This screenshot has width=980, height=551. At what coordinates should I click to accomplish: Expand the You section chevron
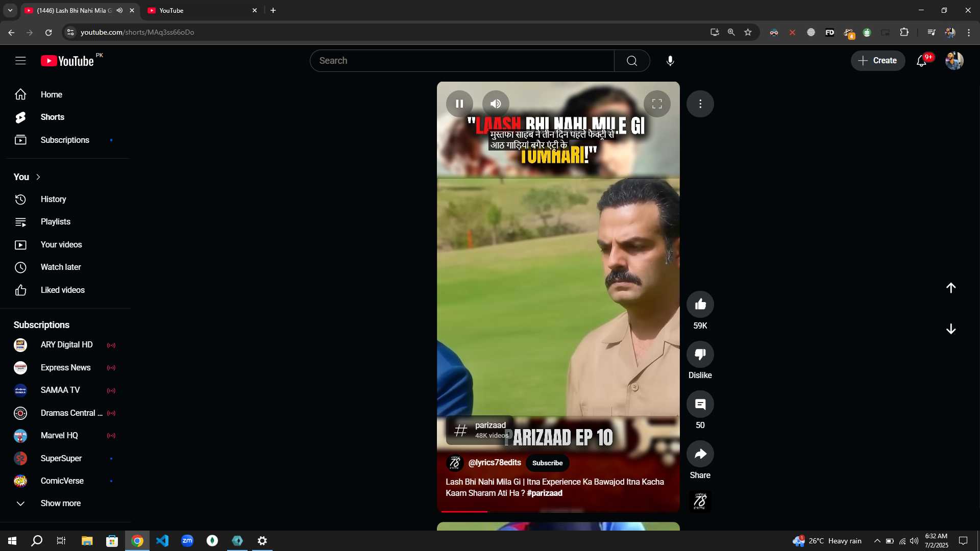point(38,177)
